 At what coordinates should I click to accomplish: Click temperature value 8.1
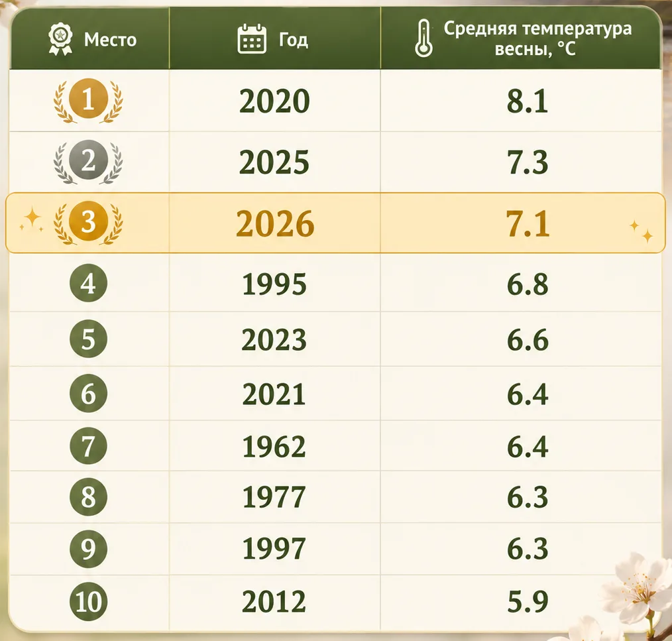(527, 101)
